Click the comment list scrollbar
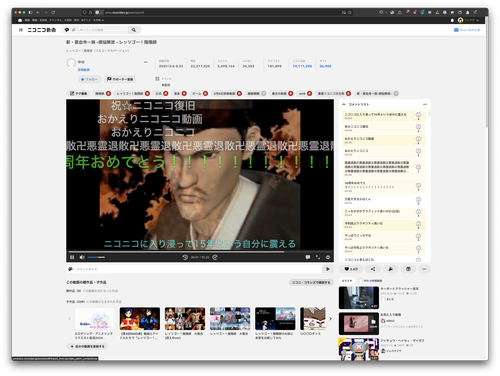 (429, 114)
